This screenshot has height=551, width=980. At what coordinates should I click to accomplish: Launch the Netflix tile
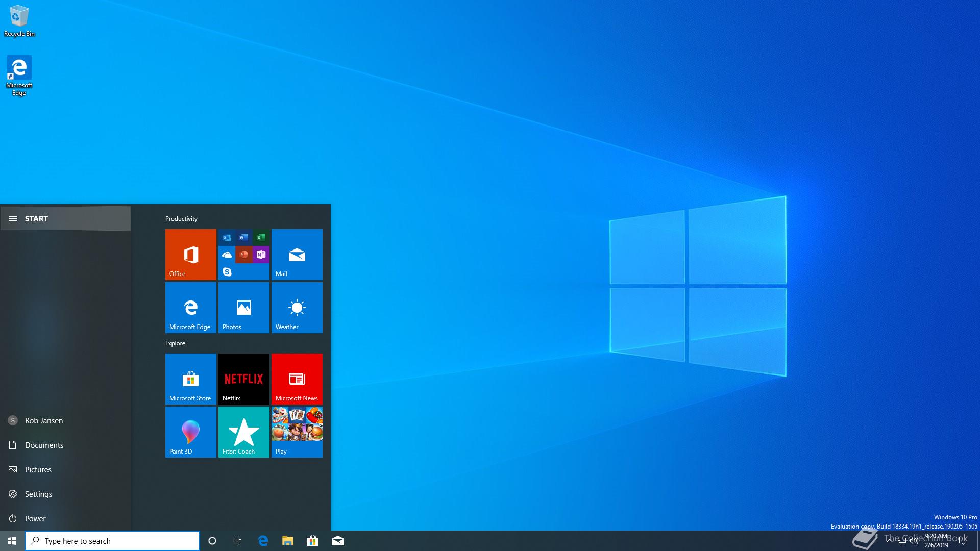(244, 379)
